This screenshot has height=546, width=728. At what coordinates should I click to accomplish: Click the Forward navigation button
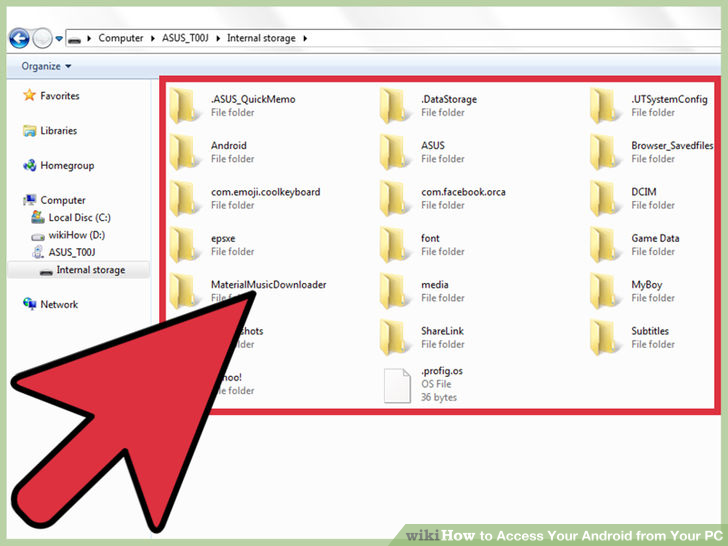click(x=42, y=38)
